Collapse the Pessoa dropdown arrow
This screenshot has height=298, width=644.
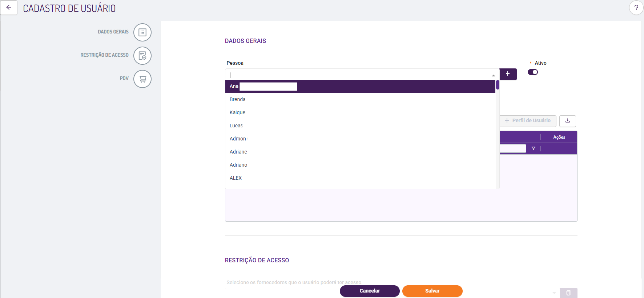tap(493, 75)
